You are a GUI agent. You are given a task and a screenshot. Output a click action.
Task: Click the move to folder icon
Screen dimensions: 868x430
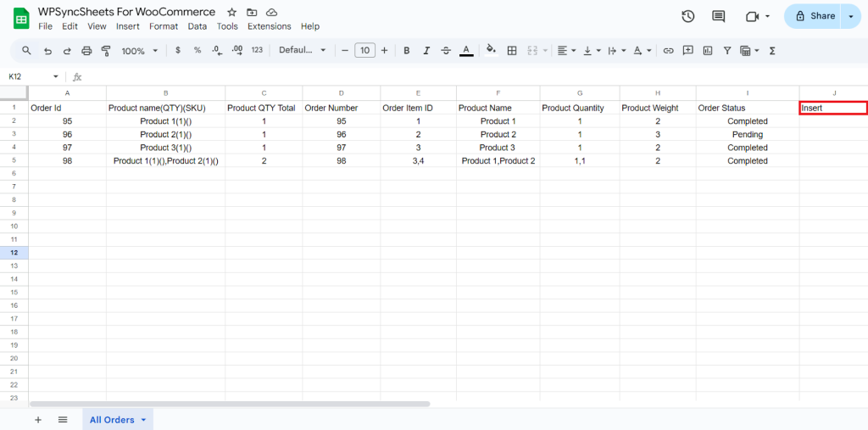click(252, 12)
